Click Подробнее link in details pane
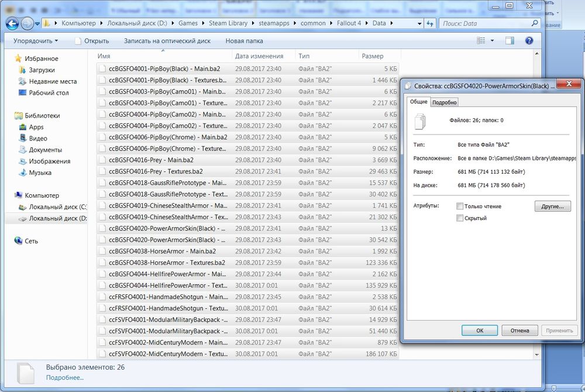The width and height of the screenshot is (585, 392). coord(64,377)
